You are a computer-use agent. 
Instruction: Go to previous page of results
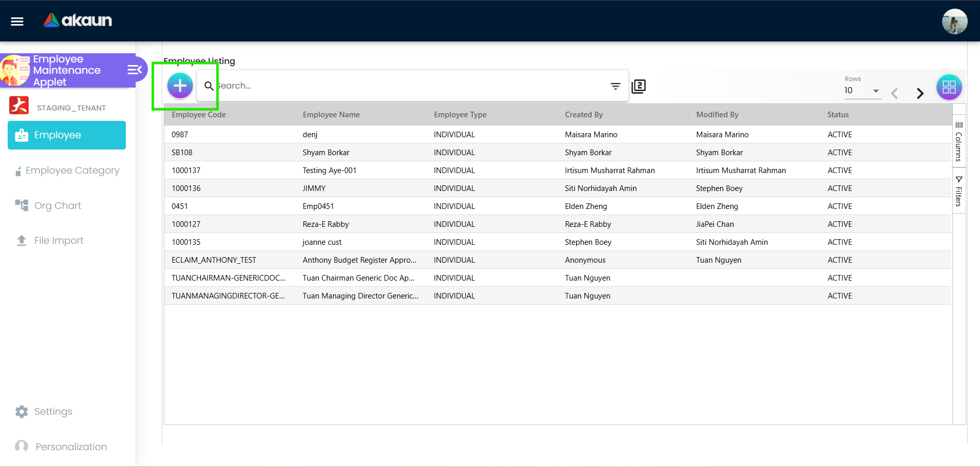(895, 93)
